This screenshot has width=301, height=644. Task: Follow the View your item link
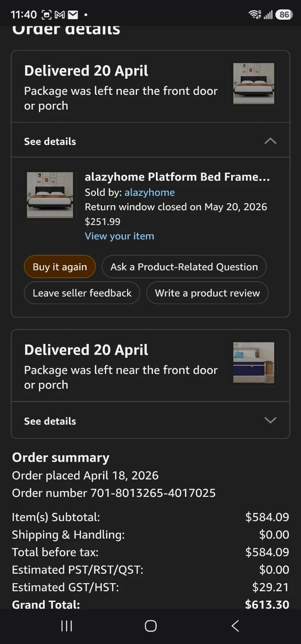120,236
